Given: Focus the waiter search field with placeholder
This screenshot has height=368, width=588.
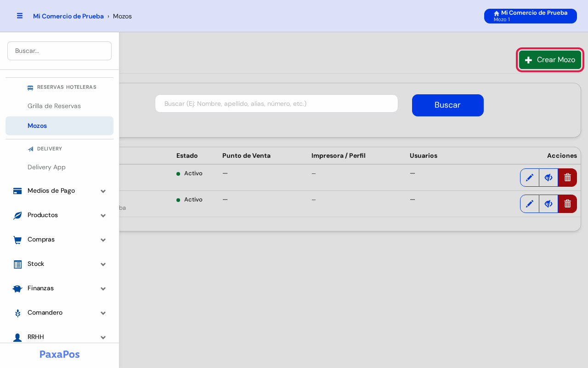Looking at the screenshot, I should click(x=277, y=103).
